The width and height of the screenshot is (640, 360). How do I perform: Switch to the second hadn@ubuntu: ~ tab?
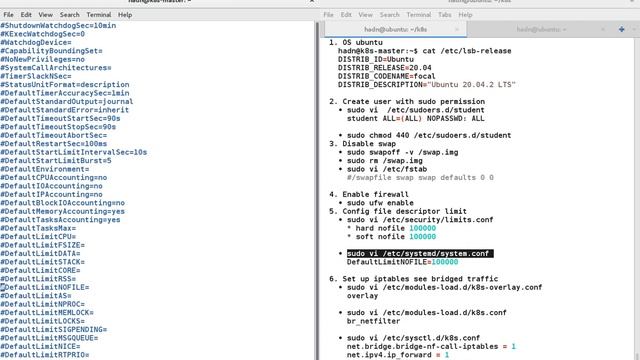coord(541,29)
